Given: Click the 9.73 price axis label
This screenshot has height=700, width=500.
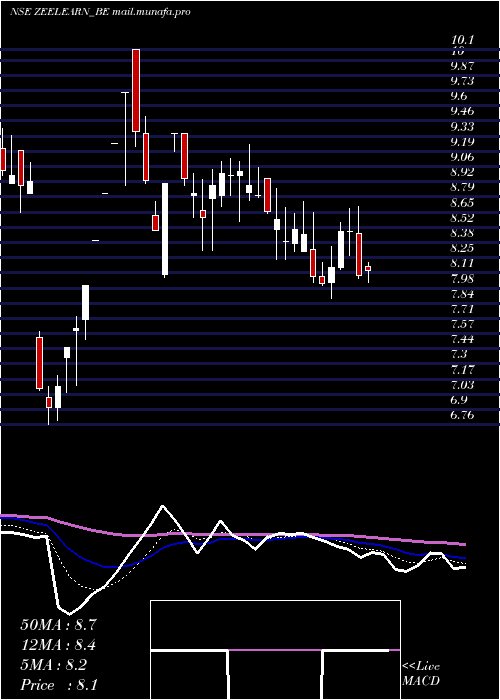Looking at the screenshot, I should click(x=462, y=81).
